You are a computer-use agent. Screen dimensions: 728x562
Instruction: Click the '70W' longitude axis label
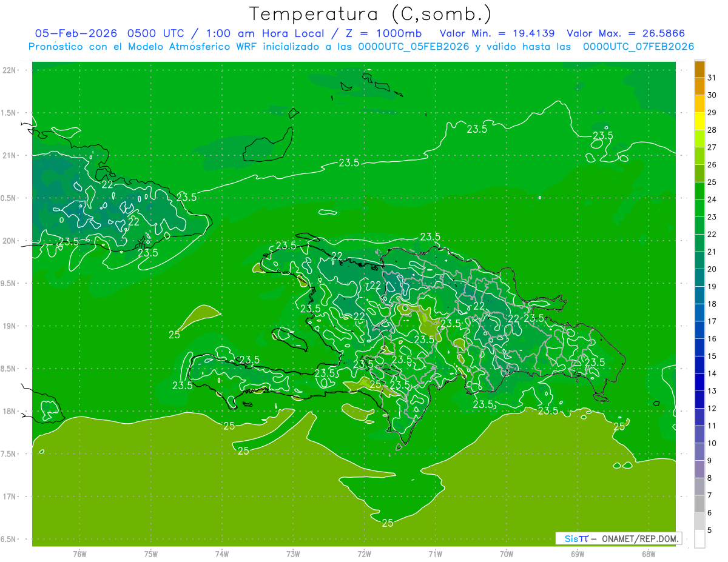[506, 554]
